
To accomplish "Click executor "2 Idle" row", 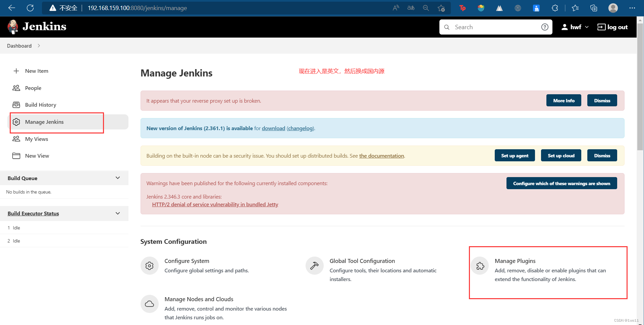I will pos(64,241).
